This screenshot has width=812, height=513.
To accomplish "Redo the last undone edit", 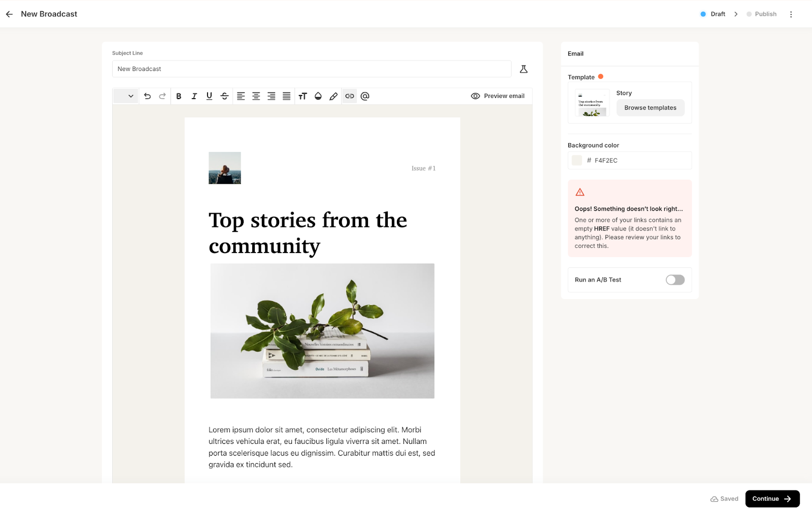I will [x=162, y=96].
